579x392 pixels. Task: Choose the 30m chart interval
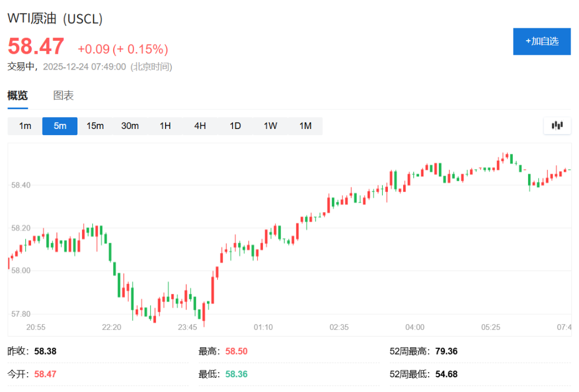[x=130, y=126]
